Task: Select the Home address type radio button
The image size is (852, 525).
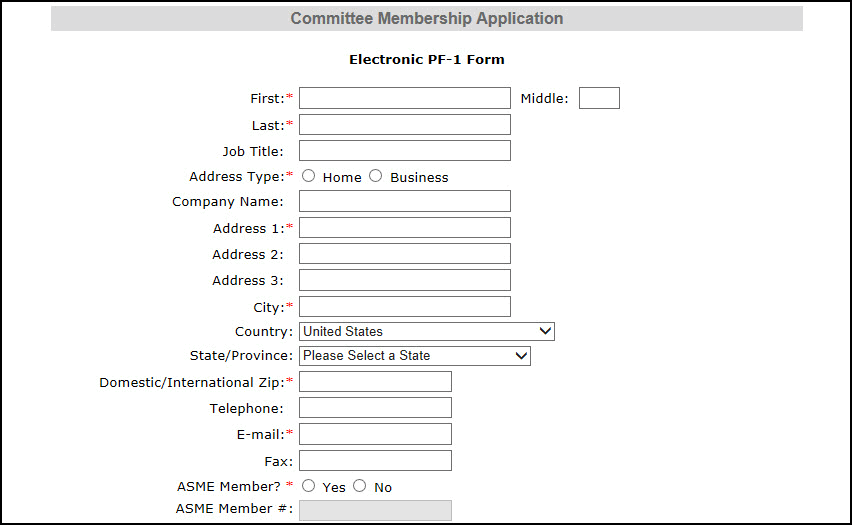Action: click(309, 176)
